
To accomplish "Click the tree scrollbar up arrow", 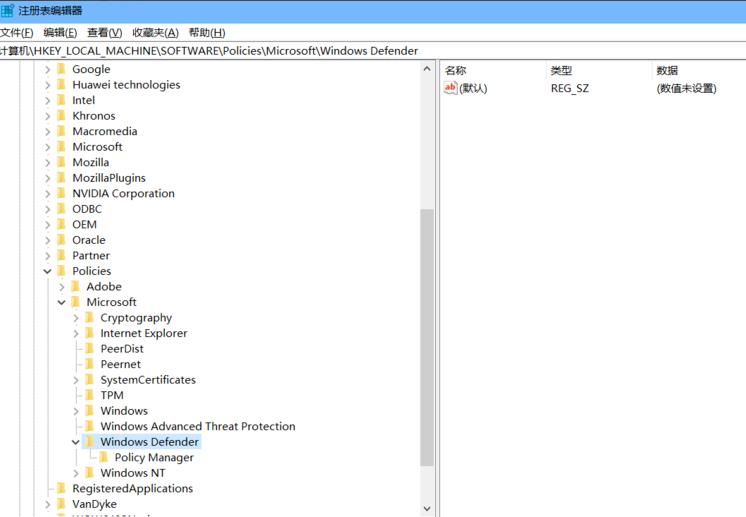I will 427,69.
